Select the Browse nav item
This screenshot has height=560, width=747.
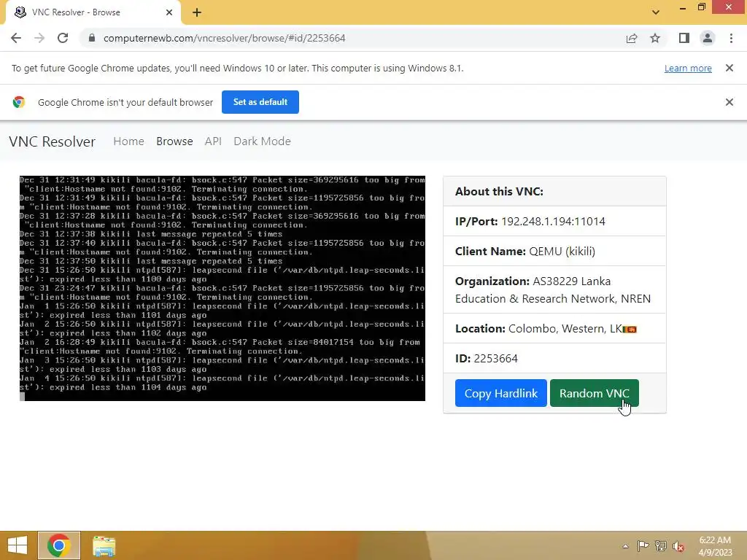click(x=174, y=141)
